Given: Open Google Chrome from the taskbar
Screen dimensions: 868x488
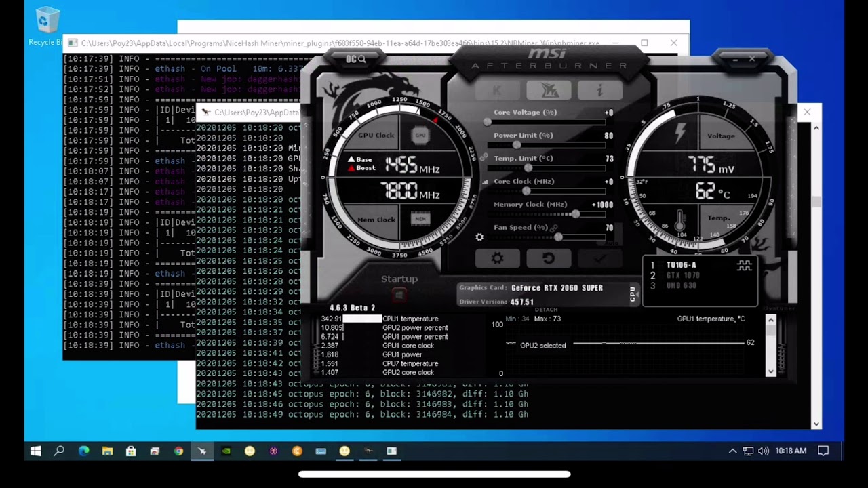Looking at the screenshot, I should tap(178, 451).
